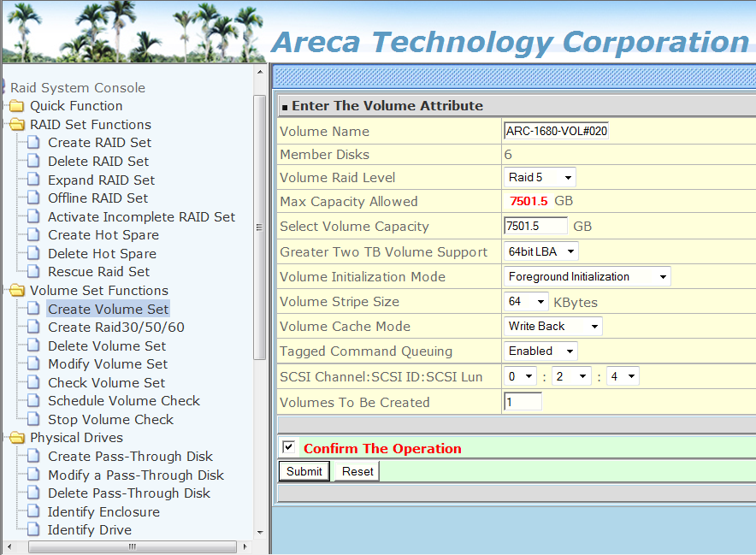Image resolution: width=756 pixels, height=555 pixels.
Task: Click the sidebar horizontal scrollbar thumb
Action: [x=132, y=546]
